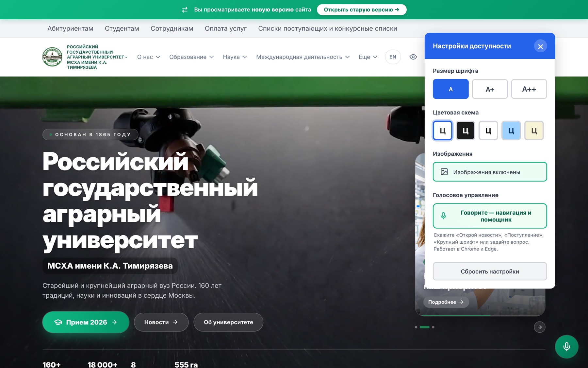The height and width of the screenshot is (368, 588).
Task: Switch site language to EN
Action: [393, 57]
